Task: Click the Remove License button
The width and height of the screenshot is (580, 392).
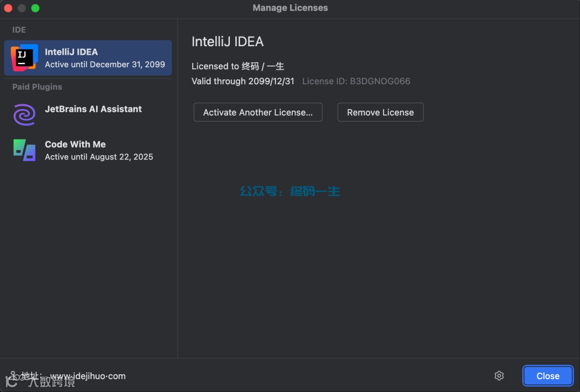Action: tap(380, 112)
